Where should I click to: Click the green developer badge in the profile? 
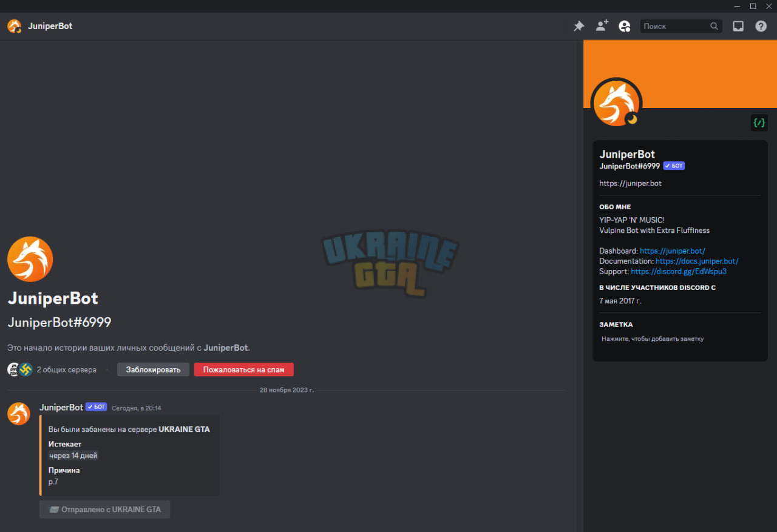pos(759,122)
